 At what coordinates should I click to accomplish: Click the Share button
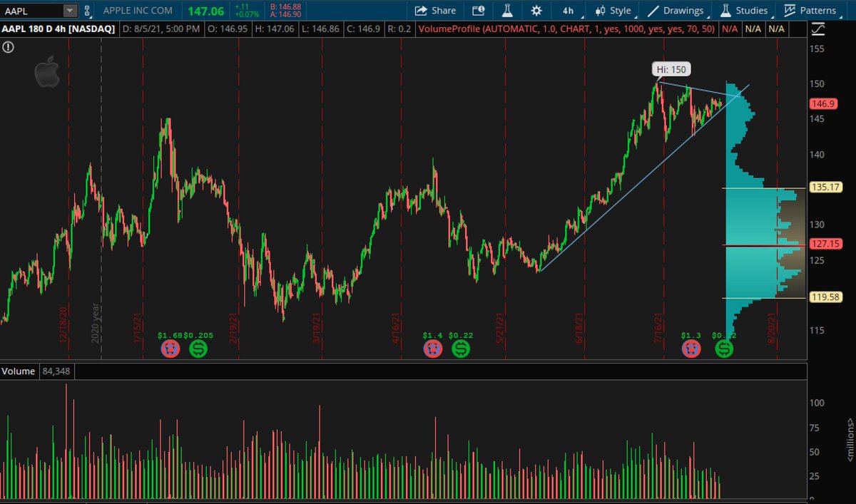[x=435, y=11]
